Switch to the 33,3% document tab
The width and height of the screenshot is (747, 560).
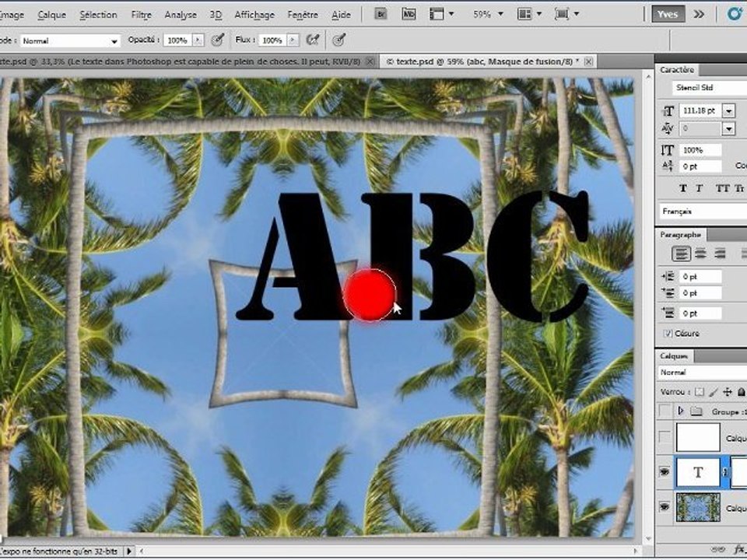(181, 61)
